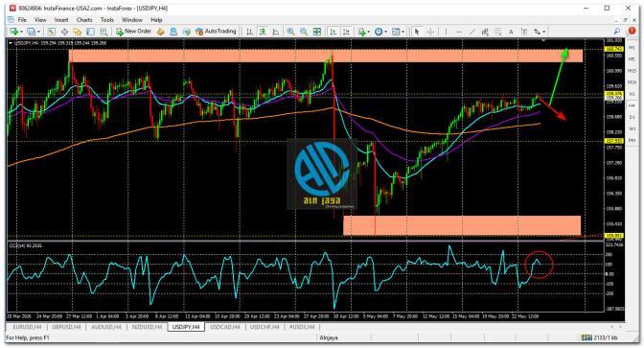Toggle Auto Scroll chart icon
Screen dimensions: 644x348
point(333,32)
